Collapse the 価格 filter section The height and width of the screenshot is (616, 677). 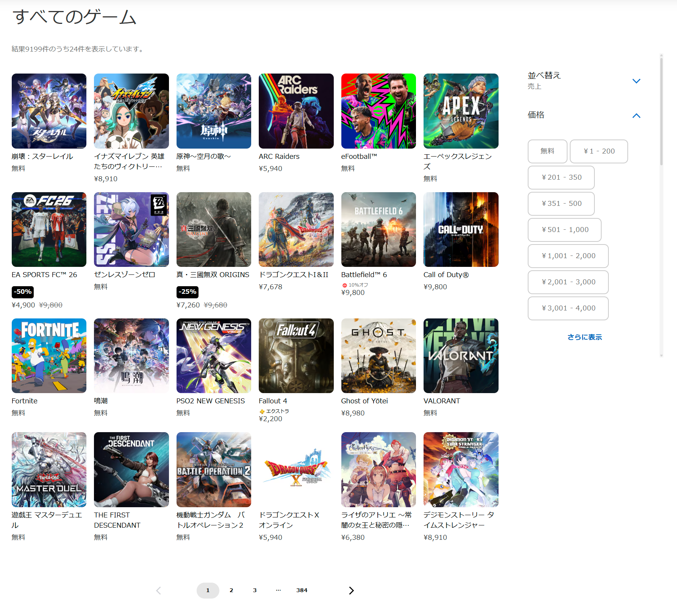pyautogui.click(x=636, y=116)
